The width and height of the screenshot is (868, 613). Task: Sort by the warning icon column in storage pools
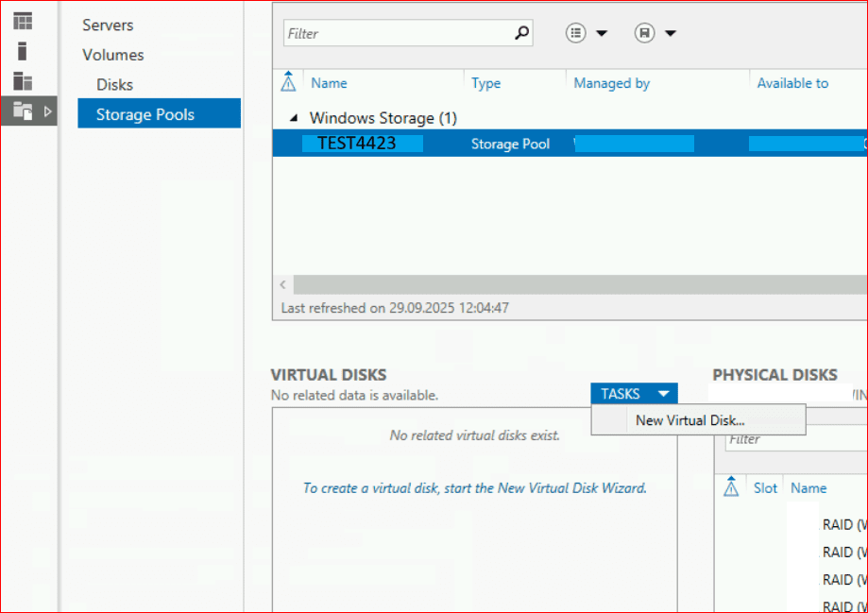click(289, 83)
